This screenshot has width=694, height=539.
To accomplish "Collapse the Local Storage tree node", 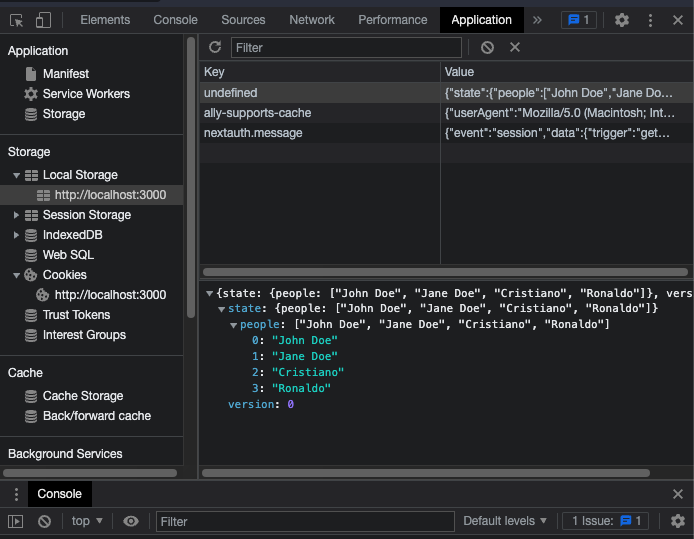I will click(x=16, y=175).
